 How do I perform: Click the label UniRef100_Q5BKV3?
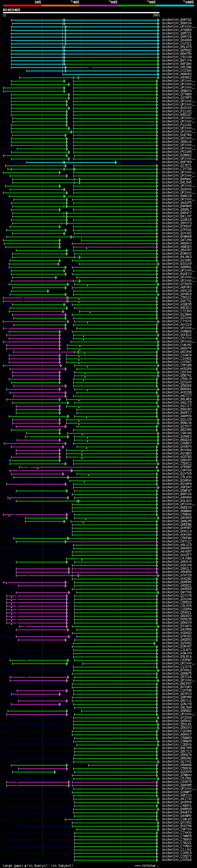[177, 91]
